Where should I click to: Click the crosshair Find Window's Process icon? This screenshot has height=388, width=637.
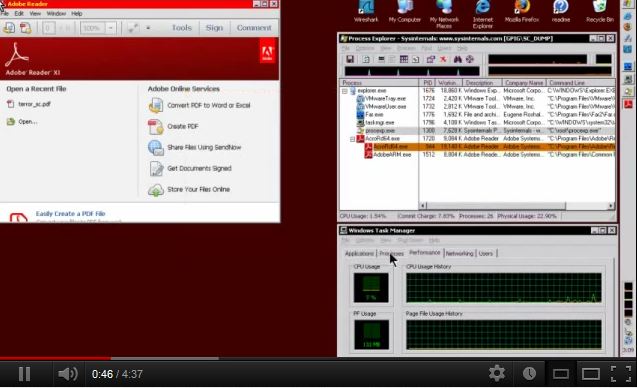point(470,59)
